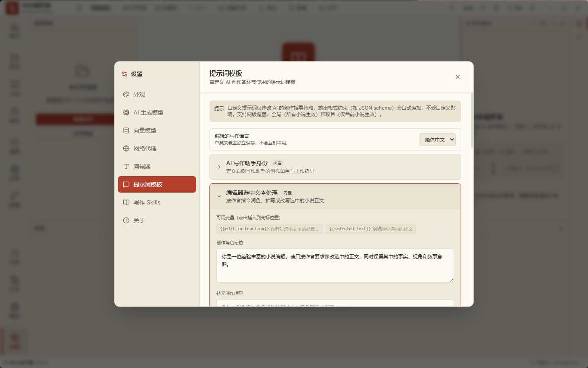Open the 向量模型 settings page
588x368 pixels.
(x=157, y=130)
